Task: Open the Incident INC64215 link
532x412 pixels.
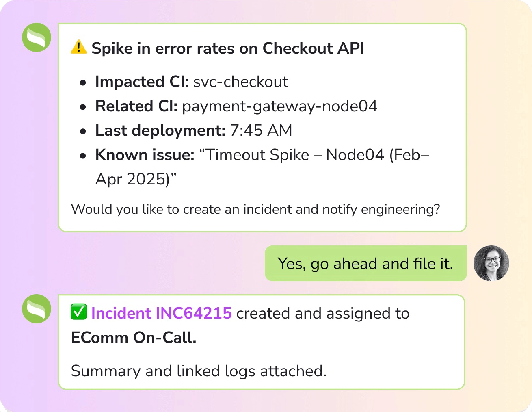Action: (162, 313)
